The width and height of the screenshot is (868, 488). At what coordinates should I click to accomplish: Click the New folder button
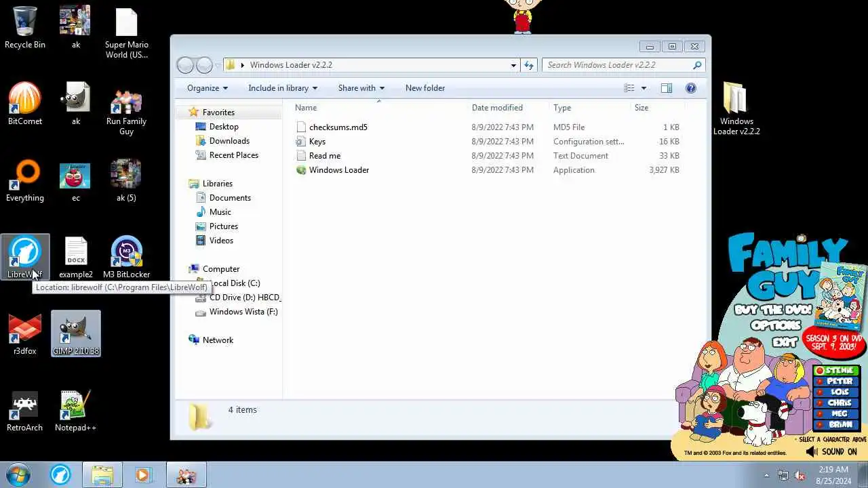click(425, 88)
